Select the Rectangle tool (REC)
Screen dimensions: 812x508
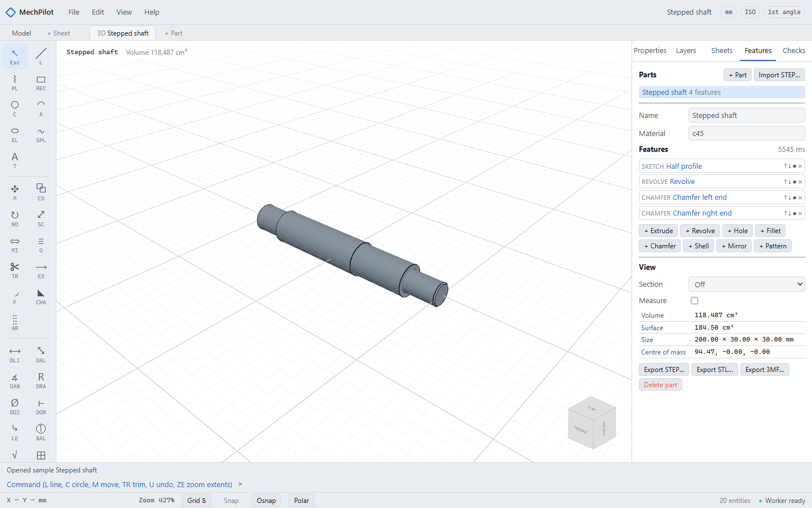(41, 82)
